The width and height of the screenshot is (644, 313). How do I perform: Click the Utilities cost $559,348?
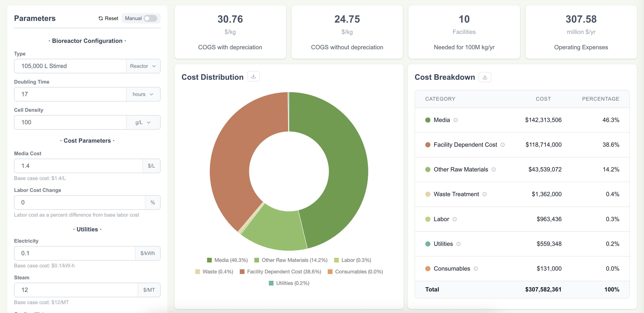point(549,244)
